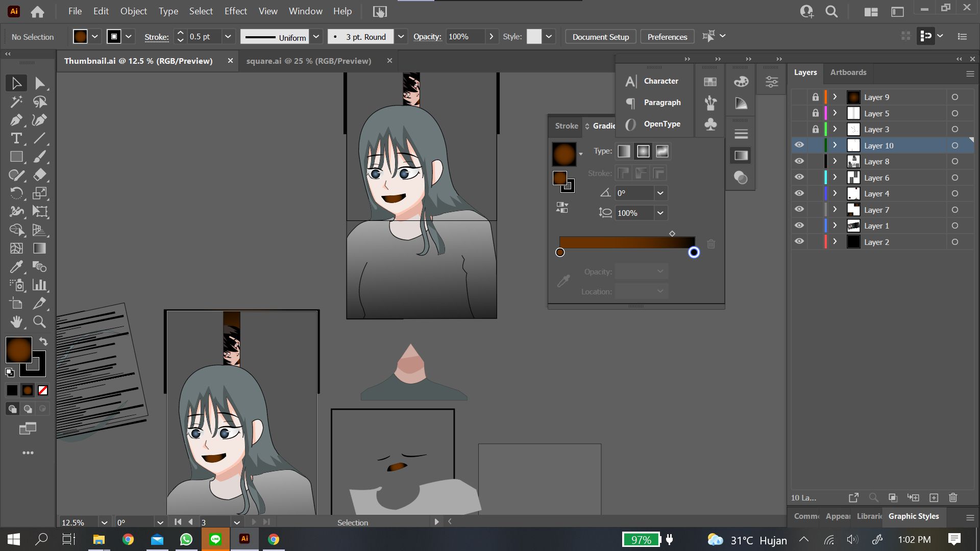This screenshot has height=551, width=980.
Task: Unlock Layer 5 lock icon
Action: [815, 113]
